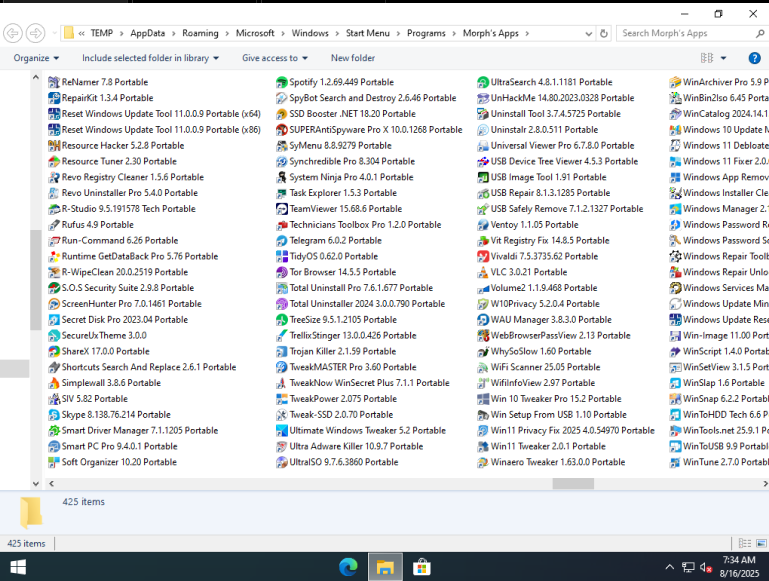The width and height of the screenshot is (769, 581).
Task: Click the Windows breadcrumb segment
Action: 310,33
